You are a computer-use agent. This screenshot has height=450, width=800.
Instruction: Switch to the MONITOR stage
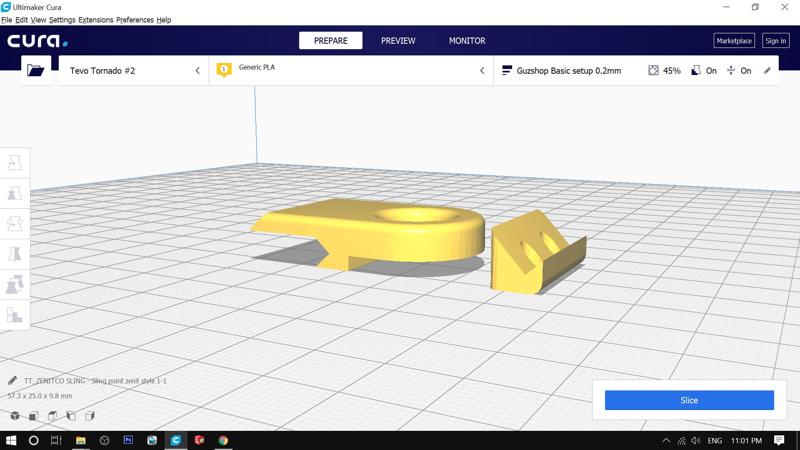tap(467, 41)
